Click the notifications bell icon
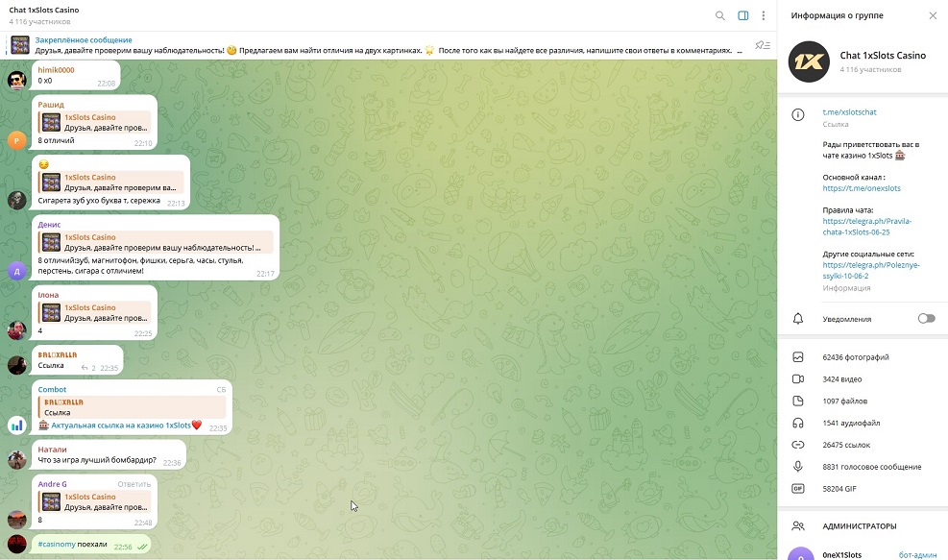Screen dimensions: 948x560 click(798, 319)
